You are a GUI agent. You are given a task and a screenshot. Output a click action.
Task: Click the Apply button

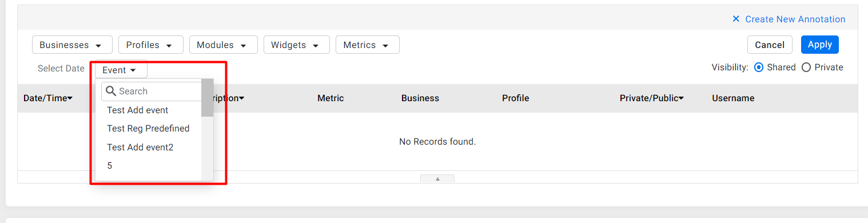pyautogui.click(x=820, y=45)
